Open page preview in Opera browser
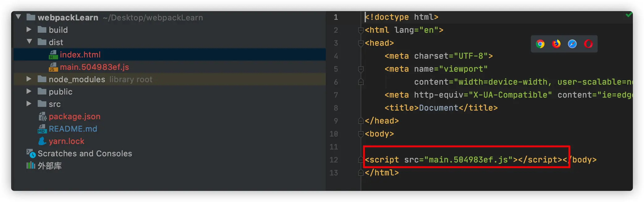The width and height of the screenshot is (644, 202). pos(588,44)
